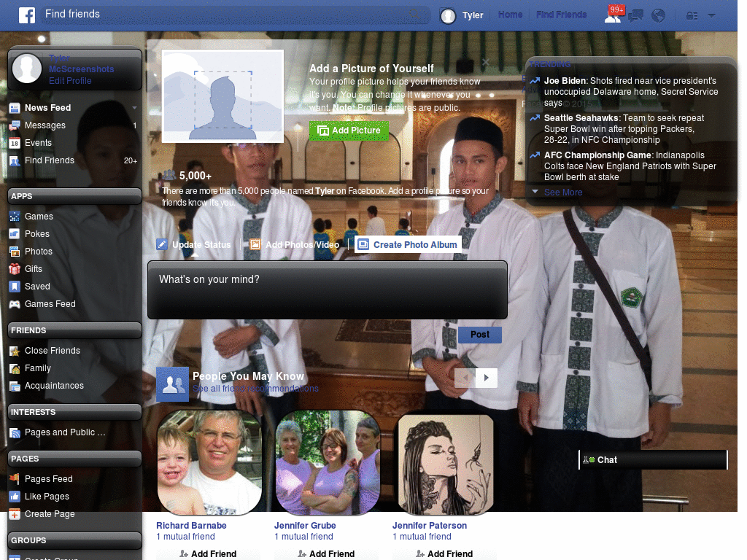This screenshot has height=560, width=747.
Task: Click the INTERESTS section header
Action: coord(75,413)
